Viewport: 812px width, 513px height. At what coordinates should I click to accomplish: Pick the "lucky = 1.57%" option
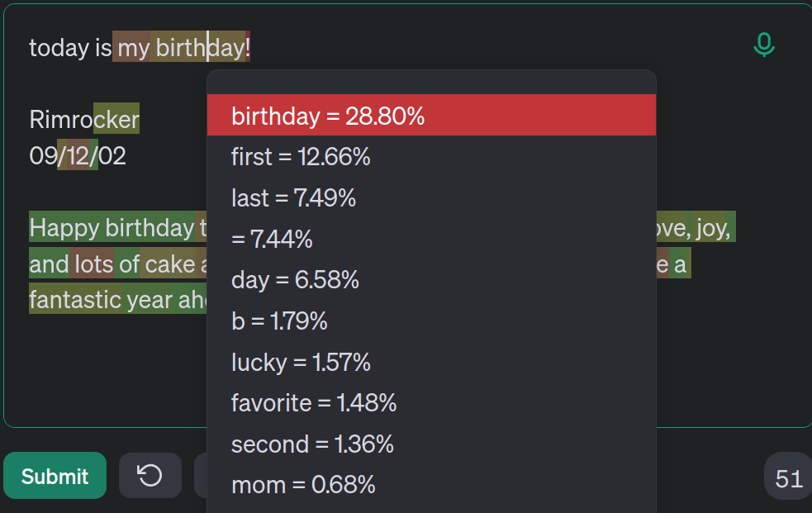(x=431, y=362)
